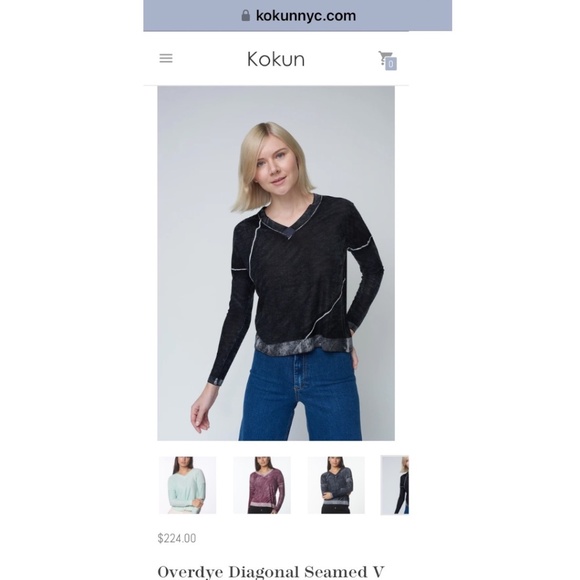This screenshot has height=580, width=580.
Task: Tap the lock icon beside the URL
Action: coord(246,16)
